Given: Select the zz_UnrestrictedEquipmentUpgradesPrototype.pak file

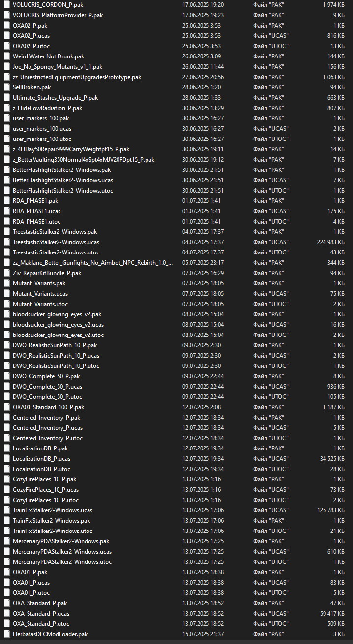Looking at the screenshot, I should [x=176, y=77].
